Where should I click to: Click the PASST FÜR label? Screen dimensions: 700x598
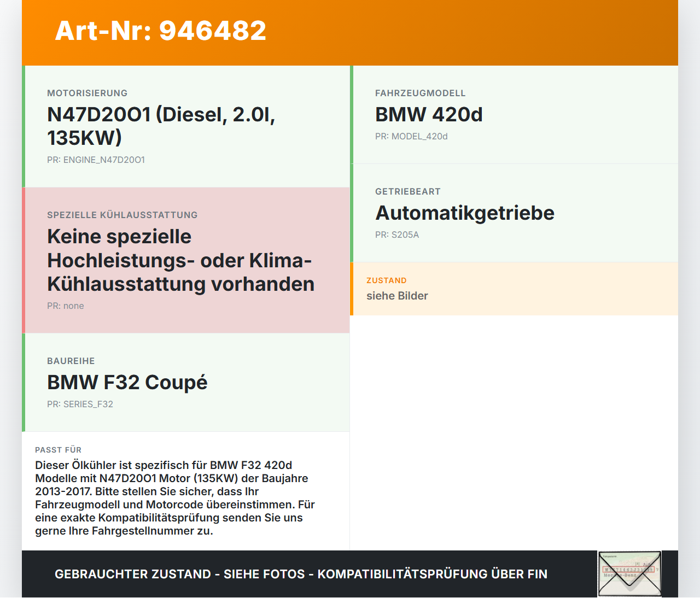[x=59, y=450]
